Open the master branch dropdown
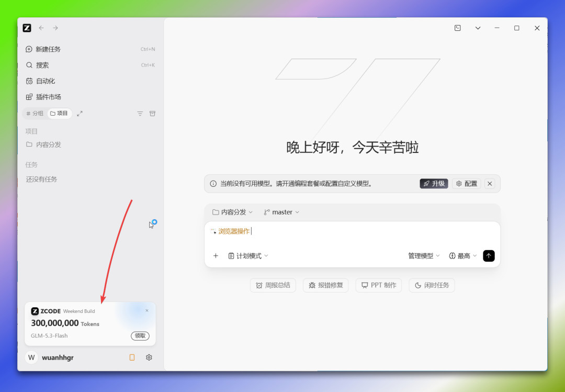This screenshot has width=565, height=392. 281,212
